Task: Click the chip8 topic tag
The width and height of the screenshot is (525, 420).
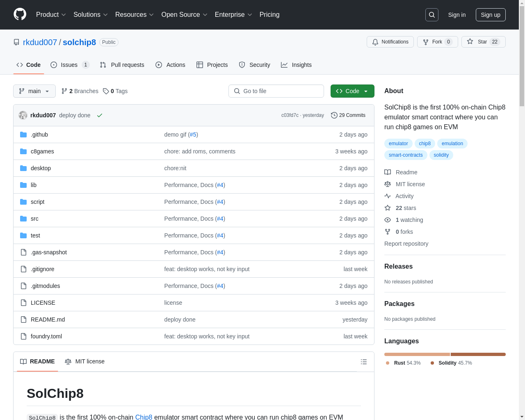Action: coord(425,144)
